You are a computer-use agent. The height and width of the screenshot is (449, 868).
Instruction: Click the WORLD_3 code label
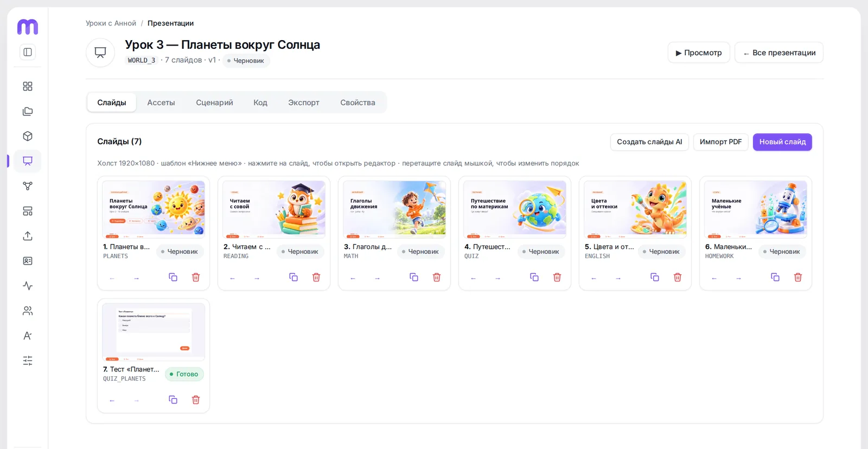tap(142, 60)
